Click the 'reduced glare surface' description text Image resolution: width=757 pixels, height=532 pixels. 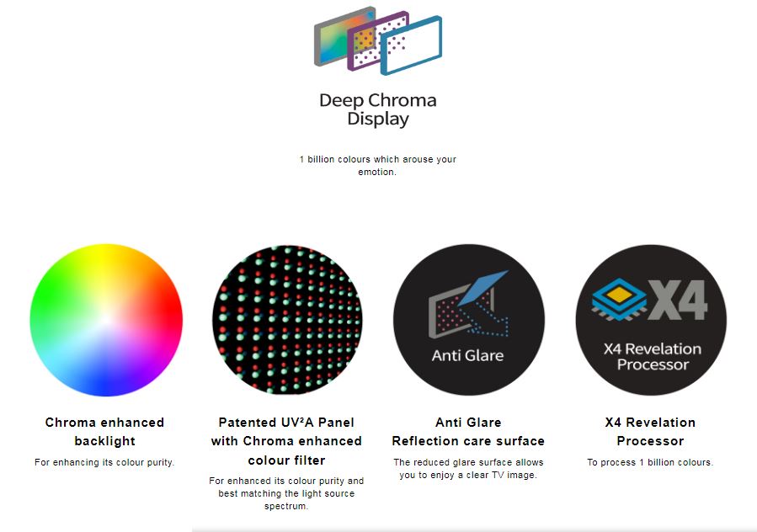[468, 468]
